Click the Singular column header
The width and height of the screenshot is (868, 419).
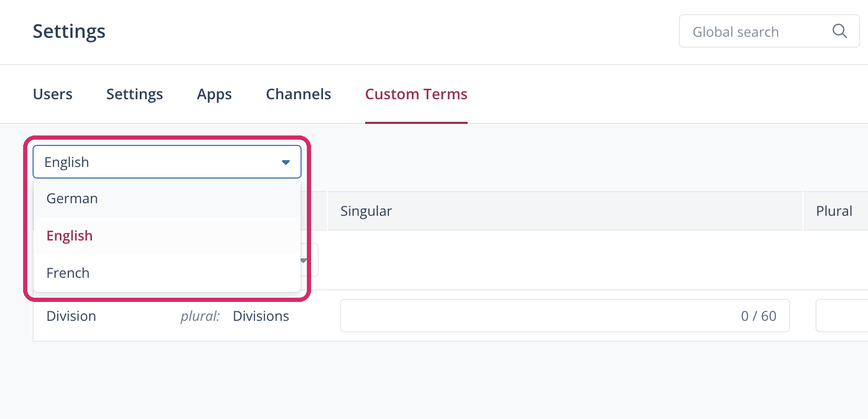pos(565,211)
